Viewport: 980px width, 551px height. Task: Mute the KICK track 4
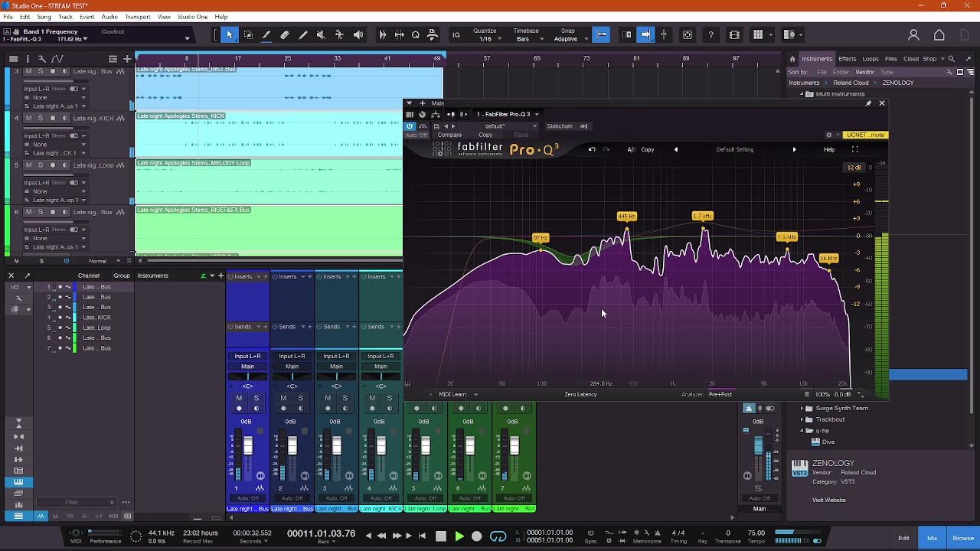[28, 118]
